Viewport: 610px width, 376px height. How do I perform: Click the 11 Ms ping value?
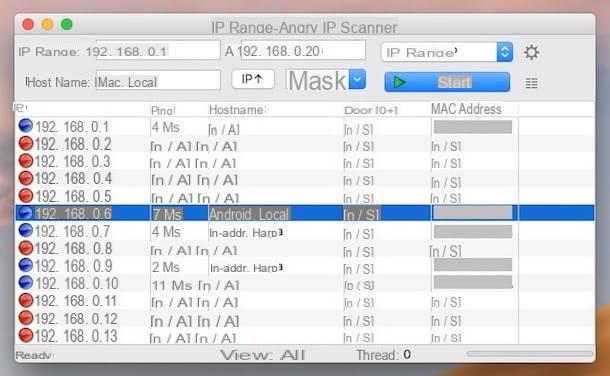click(x=172, y=285)
